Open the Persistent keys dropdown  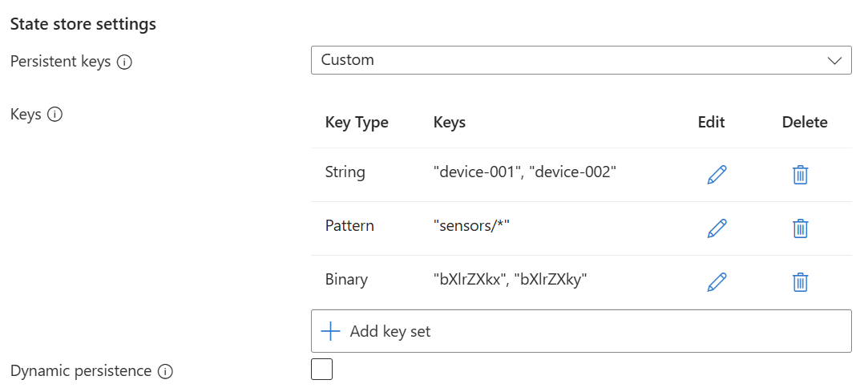click(x=580, y=60)
